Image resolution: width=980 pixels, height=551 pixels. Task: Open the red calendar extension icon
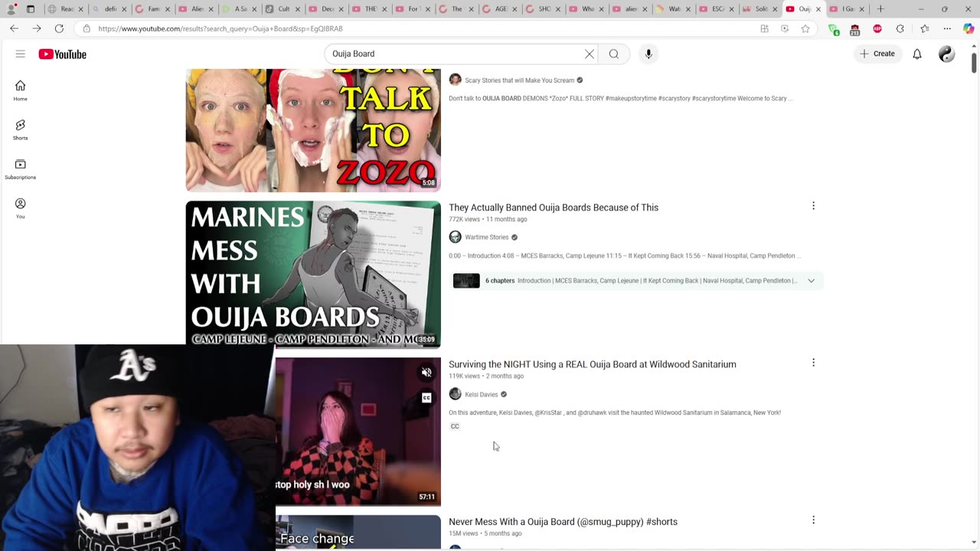(x=855, y=29)
